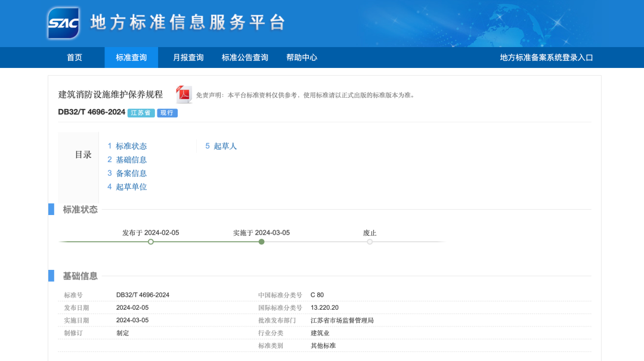Click the 地方标准信息服务平台 title

pos(188,23)
